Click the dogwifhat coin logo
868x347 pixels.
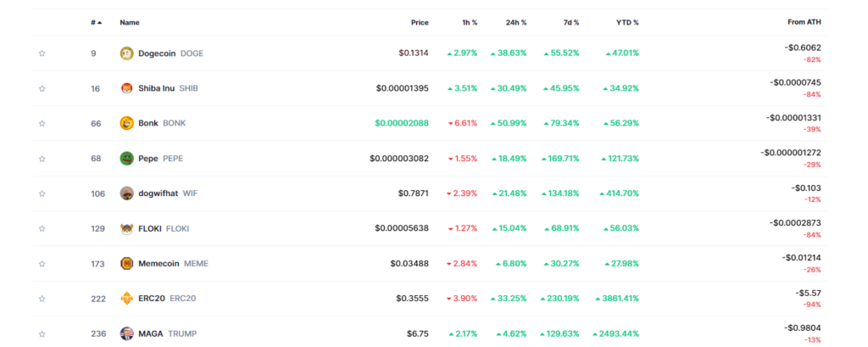127,193
